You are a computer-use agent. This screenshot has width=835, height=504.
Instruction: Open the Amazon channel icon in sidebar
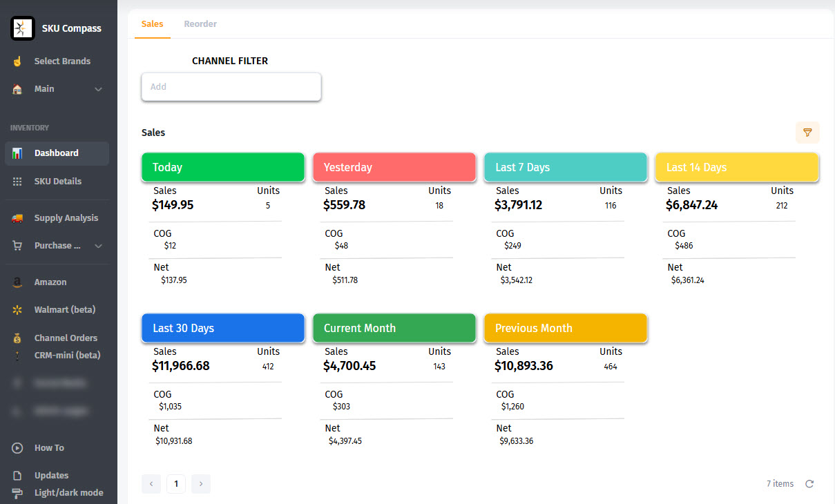[x=18, y=282]
